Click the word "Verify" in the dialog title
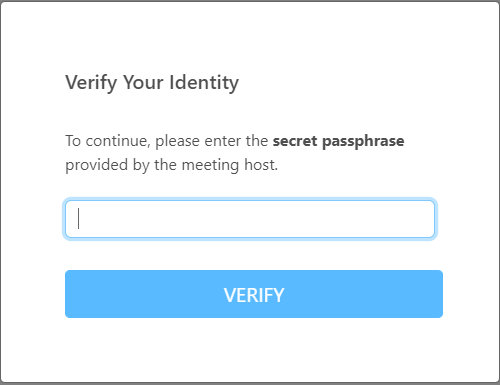The width and height of the screenshot is (500, 385). coord(91,82)
